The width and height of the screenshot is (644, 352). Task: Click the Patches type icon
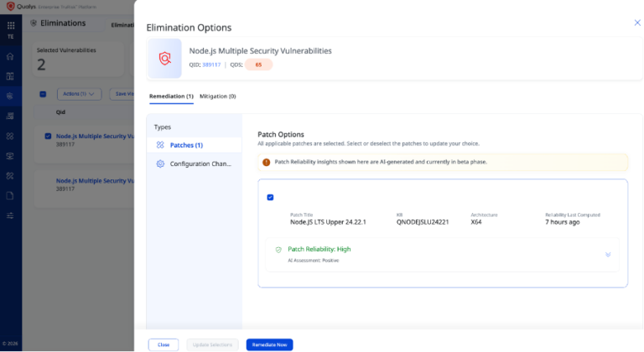(160, 145)
